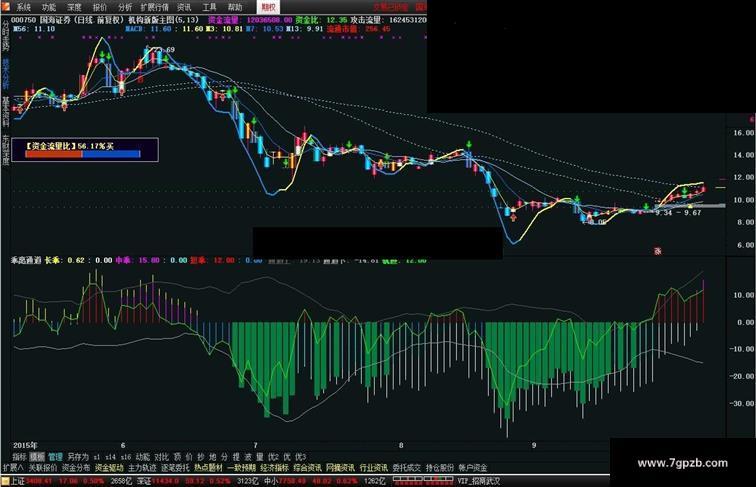Image resolution: width=756 pixels, height=487 pixels.
Task: Click the application logo icon
Action: pyautogui.click(x=5, y=6)
